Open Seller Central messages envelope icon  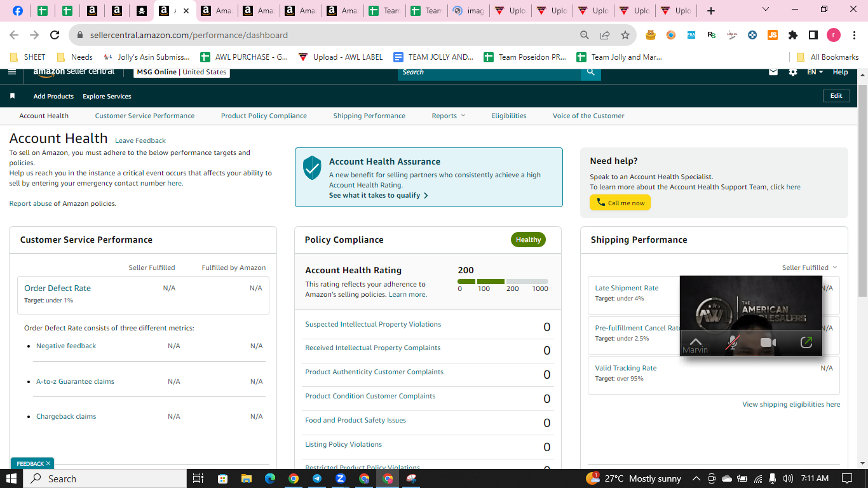[773, 72]
